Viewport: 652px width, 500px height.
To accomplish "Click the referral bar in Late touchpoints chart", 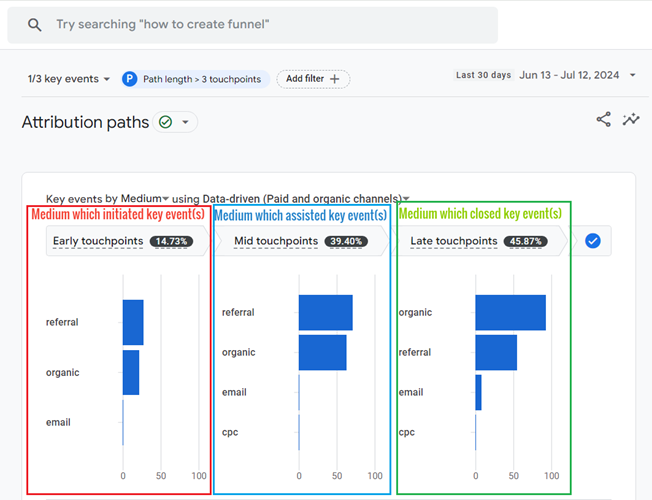I will coord(496,352).
